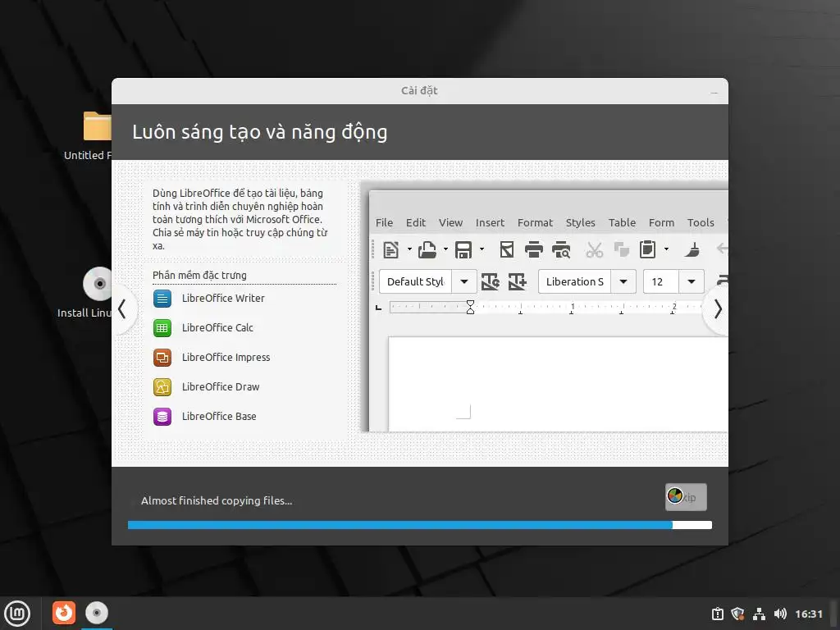Click the ruler indent marker
The image size is (840, 630).
point(470,307)
